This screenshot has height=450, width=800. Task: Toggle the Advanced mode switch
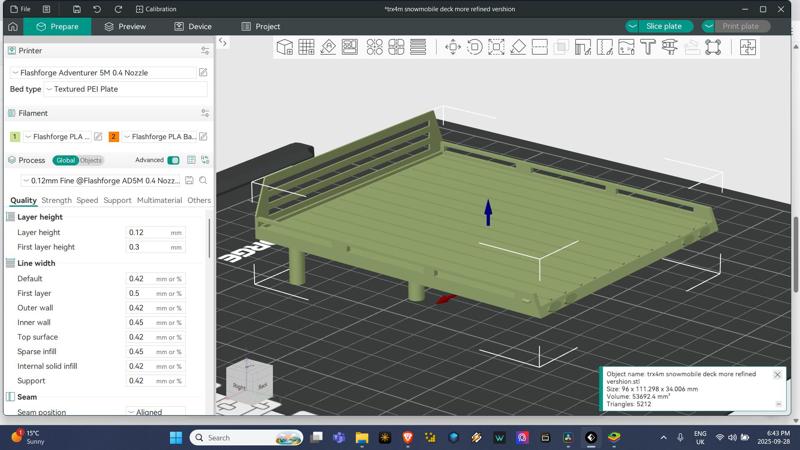click(173, 160)
